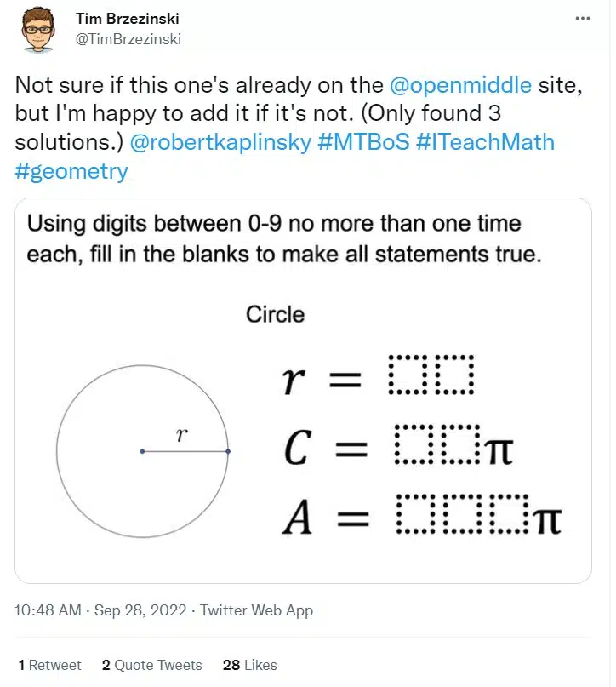Image resolution: width=616 pixels, height=687 pixels.
Task: Open the @robertkaplinsky mention link
Action: pyautogui.click(x=220, y=142)
